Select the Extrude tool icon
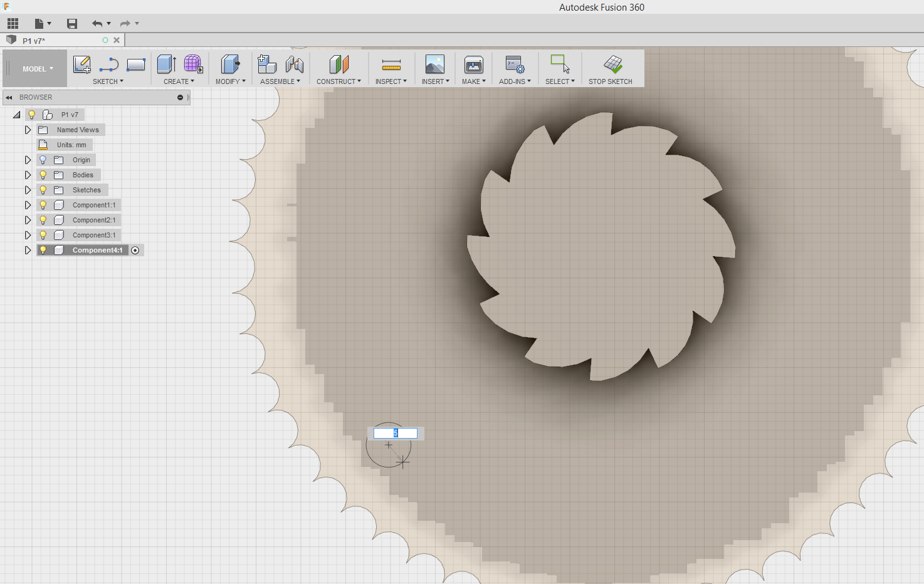Screen dimensions: 924x584 (x=166, y=64)
